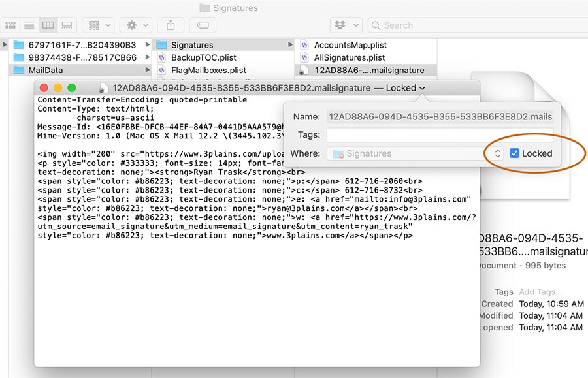This screenshot has height=378, width=588.
Task: Select the 98374438-F...78517CB66 folder
Action: (x=80, y=57)
